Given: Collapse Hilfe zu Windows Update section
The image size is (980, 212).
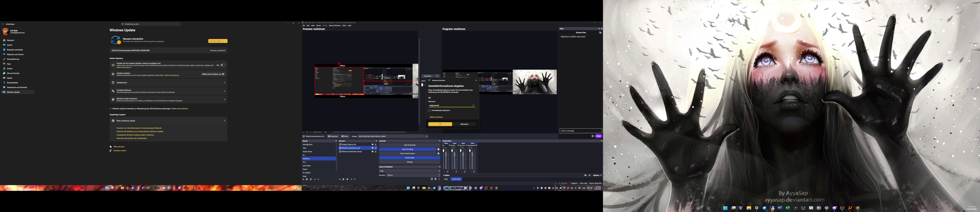Looking at the screenshot, I should 224,121.
